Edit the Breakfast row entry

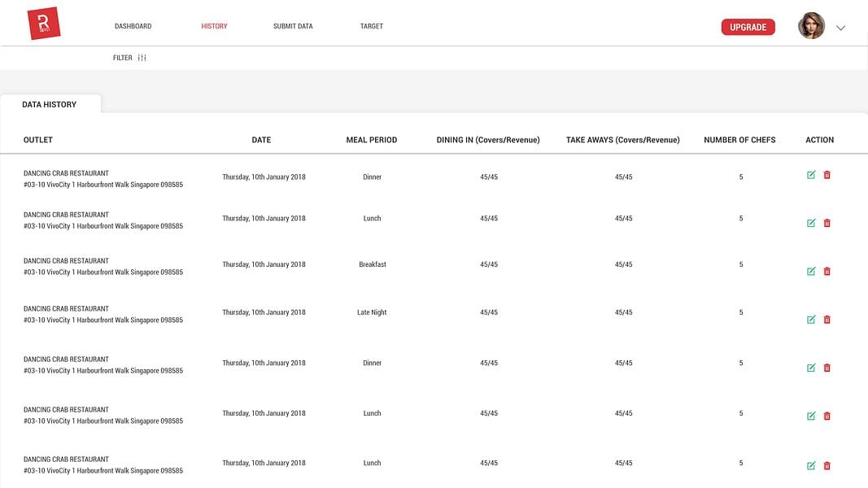coord(811,271)
